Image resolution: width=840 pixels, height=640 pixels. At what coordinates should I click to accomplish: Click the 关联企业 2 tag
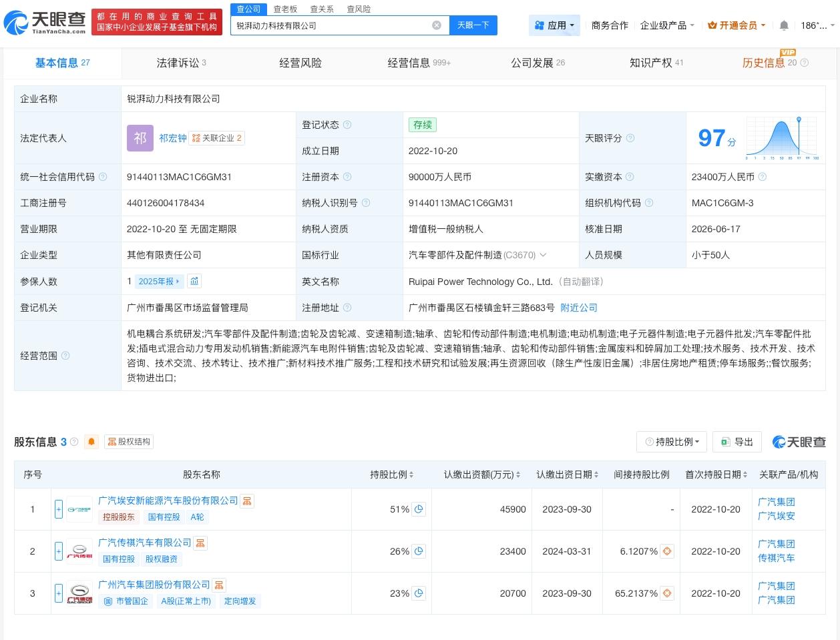click(x=216, y=138)
